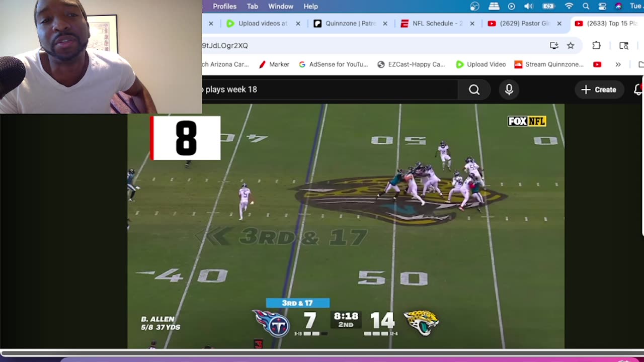This screenshot has width=644, height=362.
Task: Click the Siri icon in the menu bar
Action: 618,7
